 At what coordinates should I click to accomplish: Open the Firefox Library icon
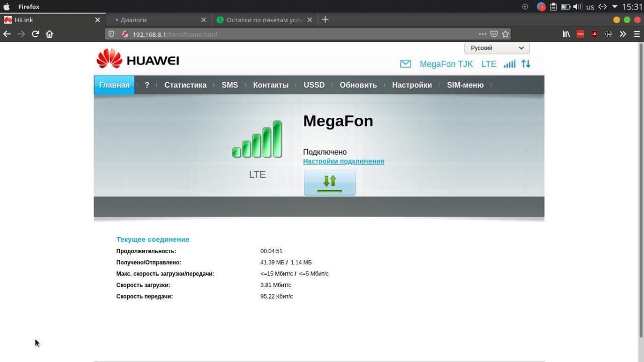click(566, 34)
